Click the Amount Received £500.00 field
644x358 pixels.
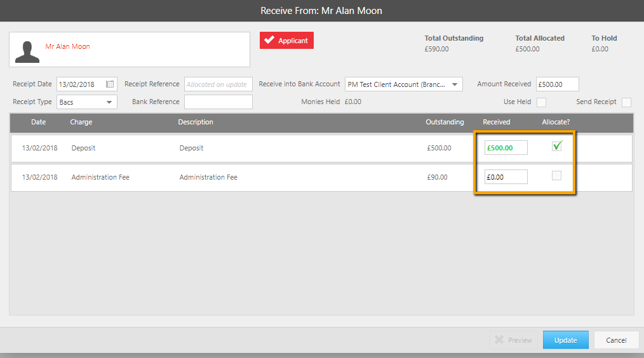point(558,84)
